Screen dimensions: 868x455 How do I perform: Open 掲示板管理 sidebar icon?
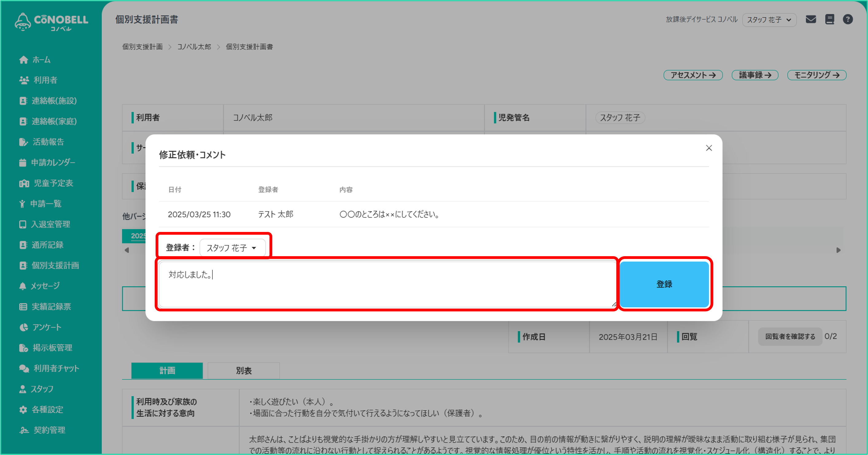point(23,348)
